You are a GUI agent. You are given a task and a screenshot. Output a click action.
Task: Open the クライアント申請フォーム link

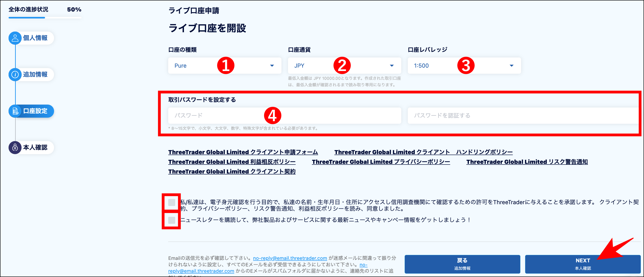[243, 152]
